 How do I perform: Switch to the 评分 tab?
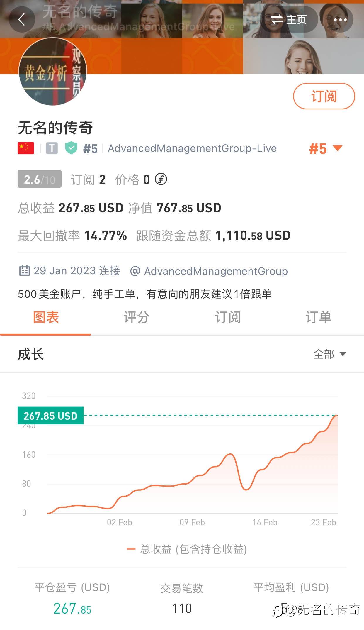tap(136, 317)
